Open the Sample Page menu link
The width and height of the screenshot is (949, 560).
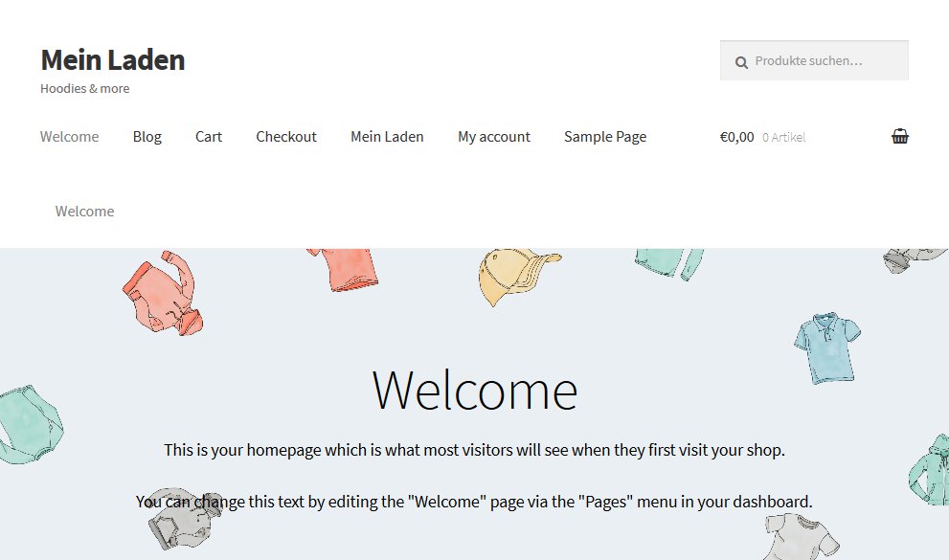(x=605, y=137)
